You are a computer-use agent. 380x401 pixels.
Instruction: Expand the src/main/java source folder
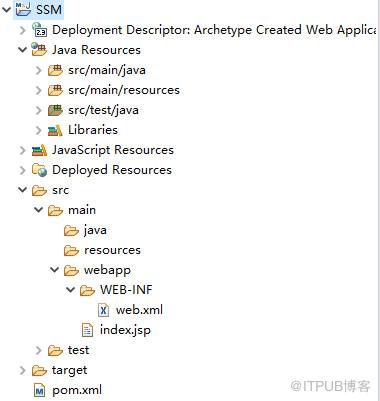38,70
